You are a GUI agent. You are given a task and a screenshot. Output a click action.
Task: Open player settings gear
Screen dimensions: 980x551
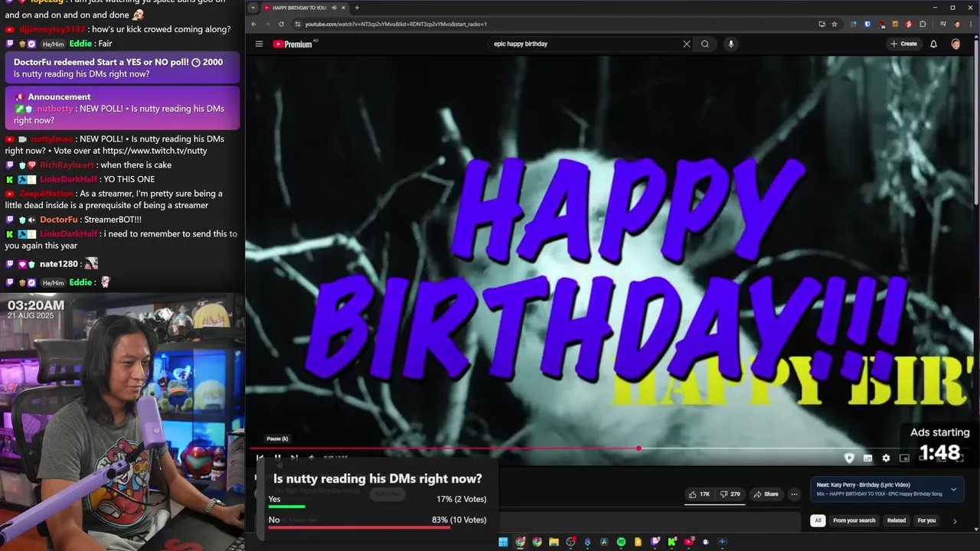point(886,458)
